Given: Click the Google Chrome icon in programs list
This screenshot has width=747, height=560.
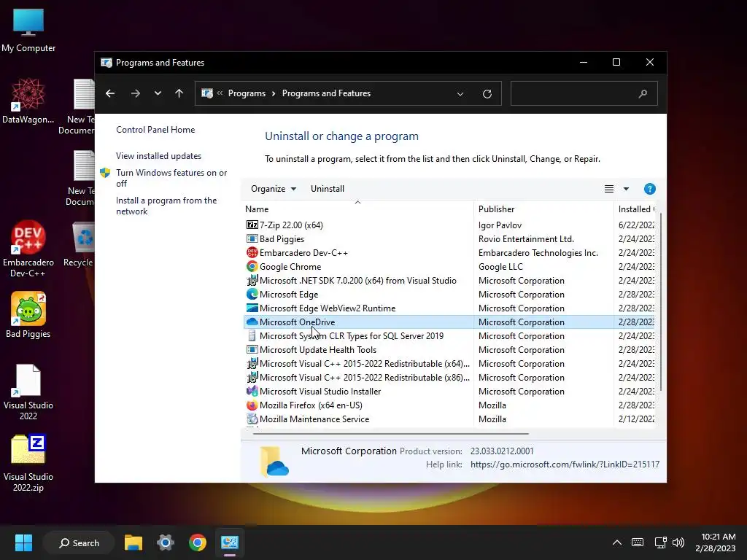Looking at the screenshot, I should coord(252,266).
